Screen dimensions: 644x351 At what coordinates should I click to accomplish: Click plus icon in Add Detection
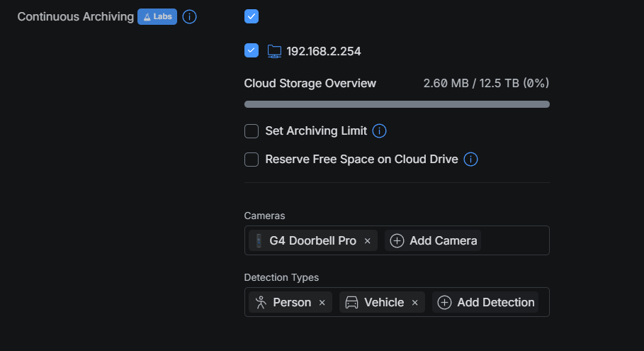coord(444,303)
